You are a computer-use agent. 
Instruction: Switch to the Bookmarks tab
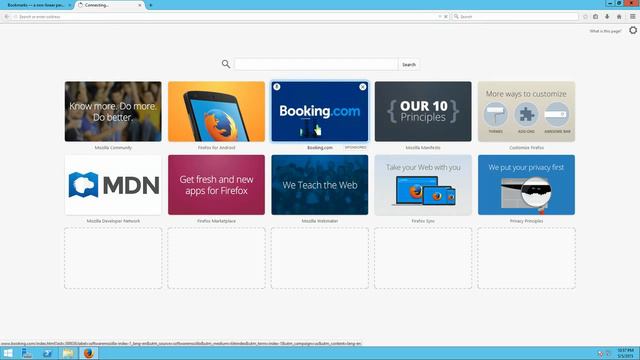click(x=36, y=5)
